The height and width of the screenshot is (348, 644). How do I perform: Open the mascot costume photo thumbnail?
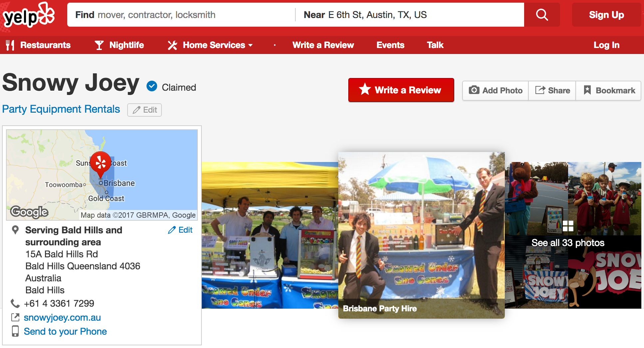coord(536,199)
